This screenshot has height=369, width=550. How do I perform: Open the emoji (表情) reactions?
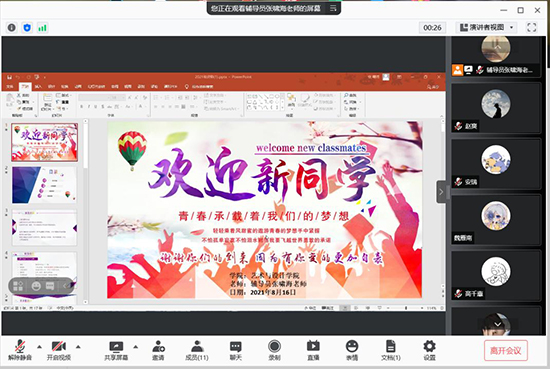coord(352,350)
